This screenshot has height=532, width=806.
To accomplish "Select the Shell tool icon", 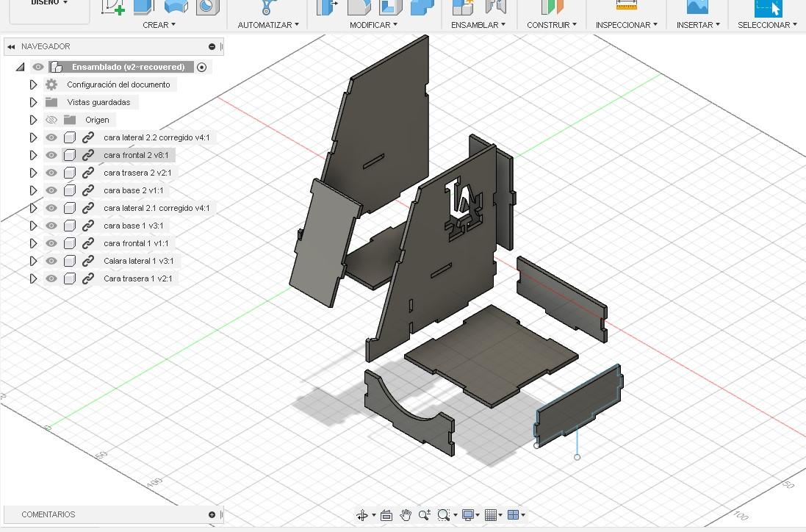I will point(391,7).
